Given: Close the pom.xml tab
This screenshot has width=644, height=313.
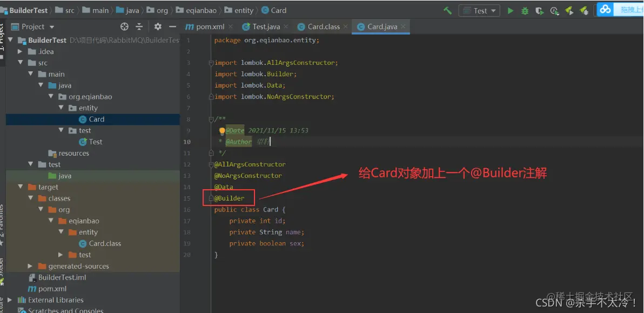Looking at the screenshot, I should coord(230,26).
